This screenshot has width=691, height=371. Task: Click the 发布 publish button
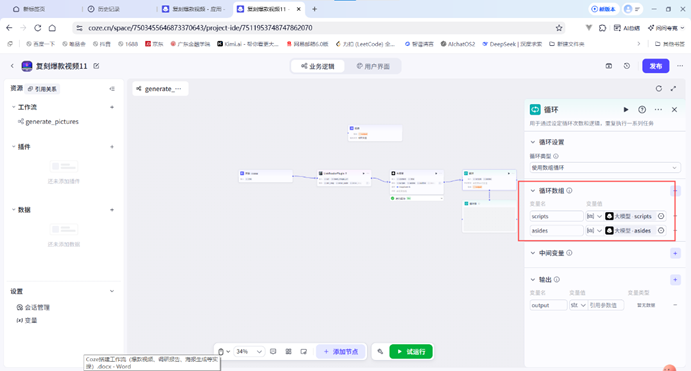click(655, 66)
